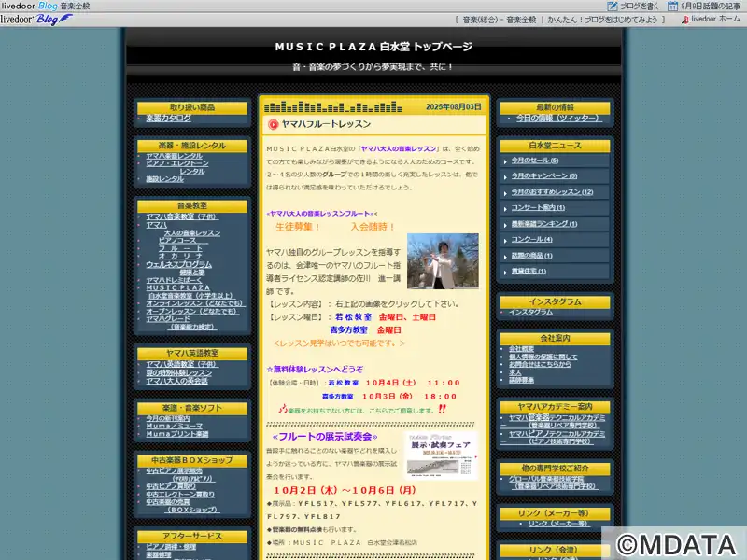This screenshot has width=747, height=560.
Task: Open ヤマハ管楽器テクニカルアカデミー link
Action: pos(553,422)
